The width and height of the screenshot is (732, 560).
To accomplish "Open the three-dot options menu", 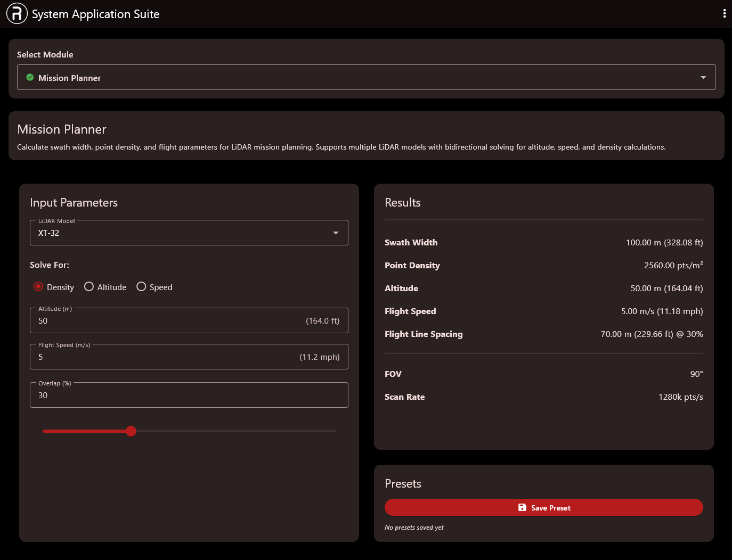I will point(724,14).
